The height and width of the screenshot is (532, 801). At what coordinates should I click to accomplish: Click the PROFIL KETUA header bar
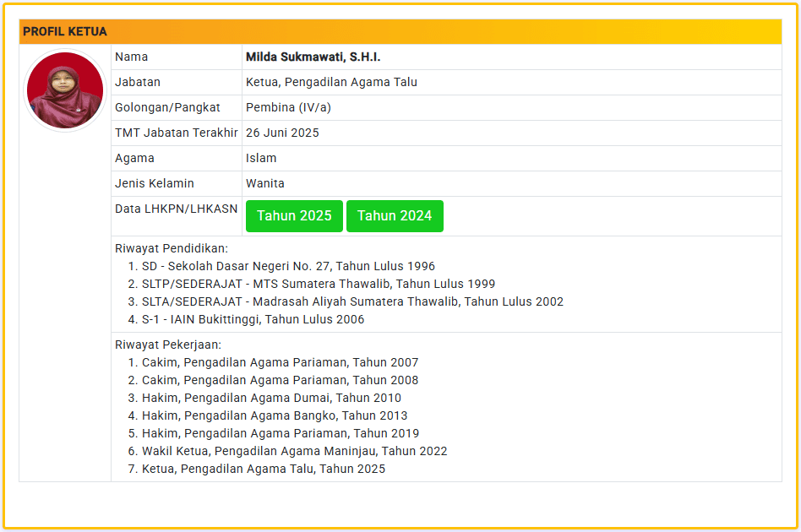click(x=400, y=32)
